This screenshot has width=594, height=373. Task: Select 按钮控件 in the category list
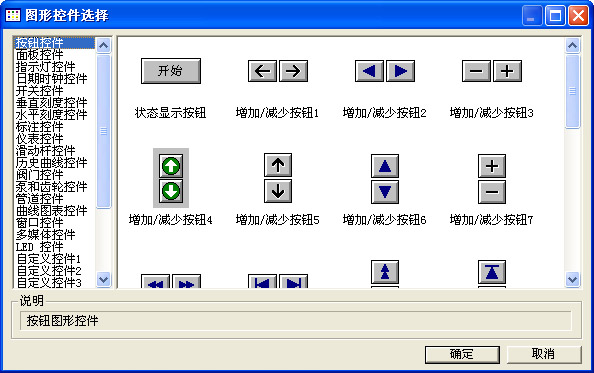pos(55,43)
